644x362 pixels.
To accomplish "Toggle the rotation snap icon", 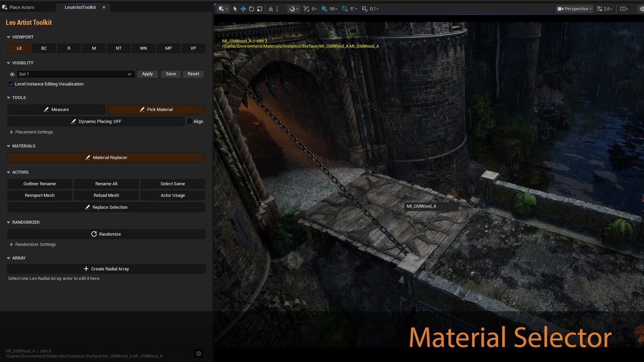I will pos(345,9).
